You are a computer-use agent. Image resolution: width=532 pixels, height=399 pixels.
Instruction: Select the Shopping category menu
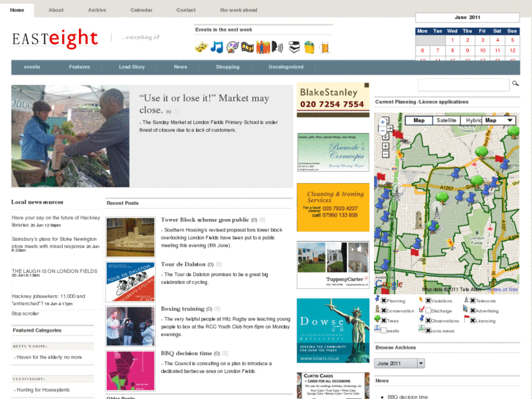228,67
